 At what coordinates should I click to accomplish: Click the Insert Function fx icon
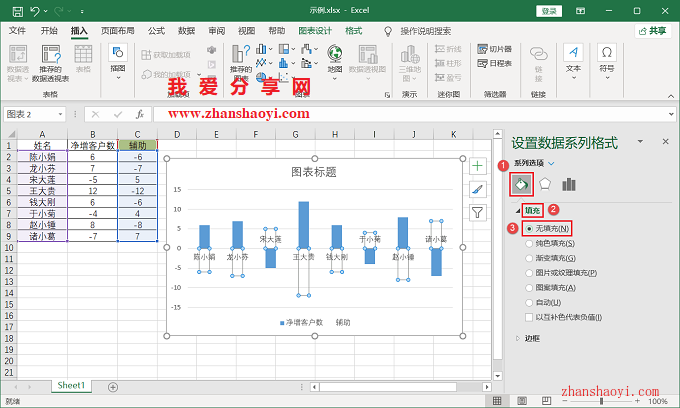click(x=140, y=114)
